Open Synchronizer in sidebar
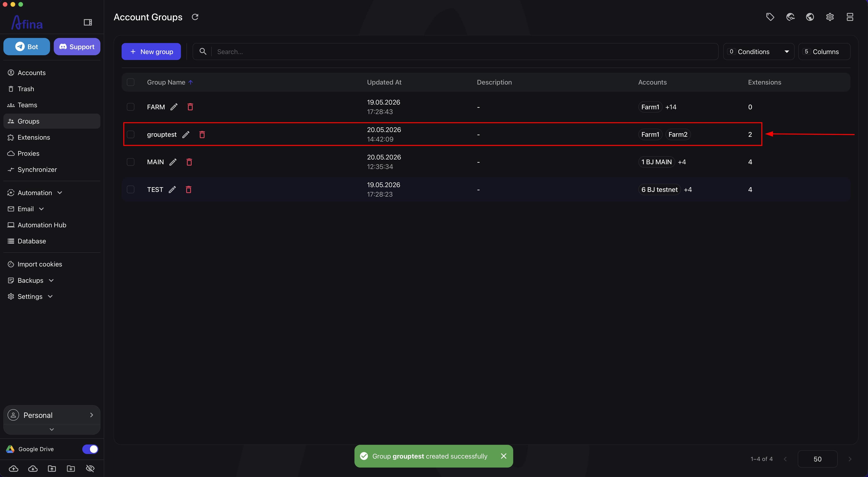The width and height of the screenshot is (868, 477). (x=52, y=170)
